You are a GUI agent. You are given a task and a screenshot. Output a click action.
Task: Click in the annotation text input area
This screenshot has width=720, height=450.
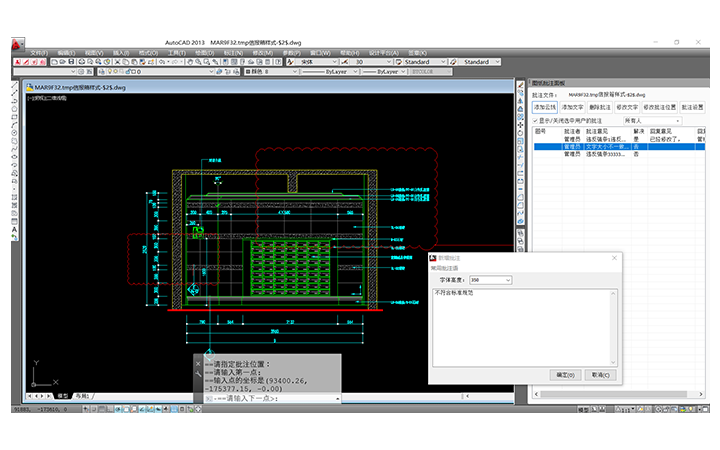[x=524, y=325]
